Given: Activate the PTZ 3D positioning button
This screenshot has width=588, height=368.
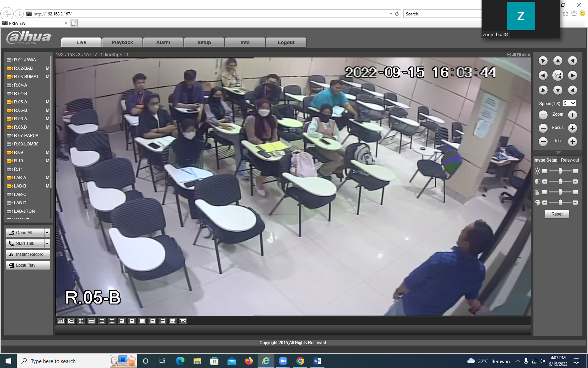Looking at the screenshot, I should pyautogui.click(x=558, y=75).
